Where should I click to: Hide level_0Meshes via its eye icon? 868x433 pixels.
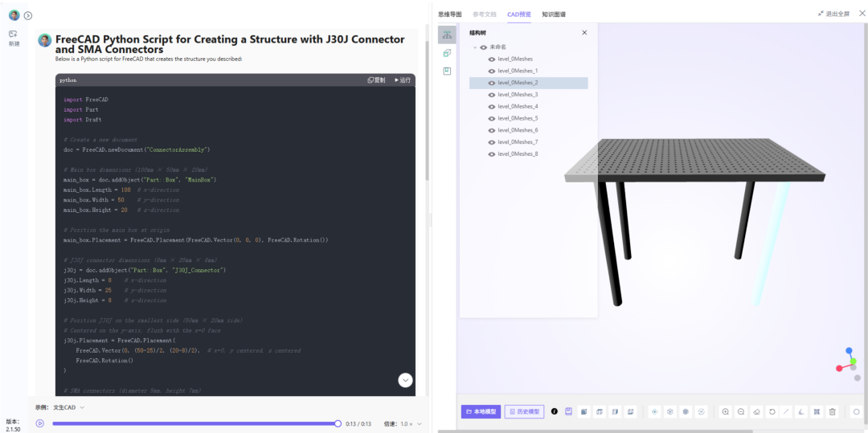pyautogui.click(x=491, y=59)
